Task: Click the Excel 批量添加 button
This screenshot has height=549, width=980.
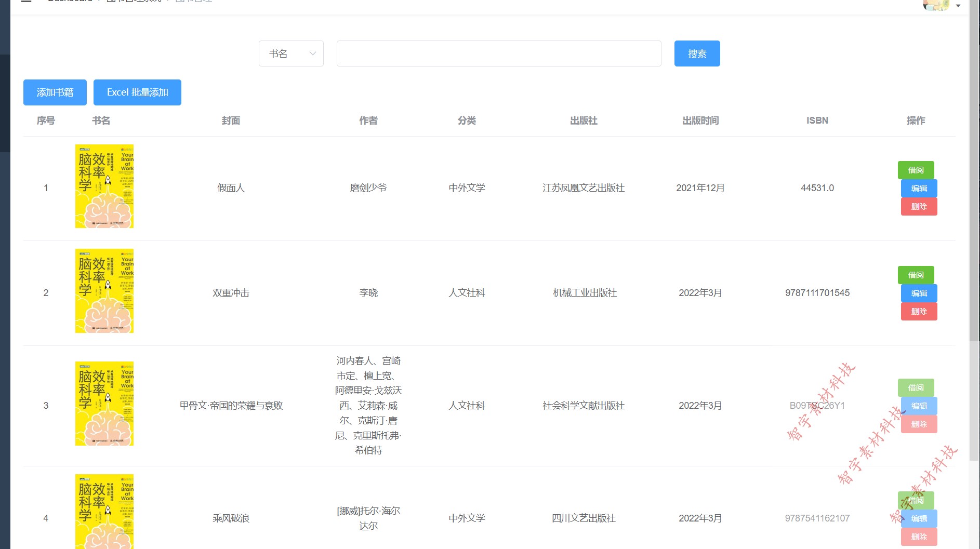Action: point(137,92)
